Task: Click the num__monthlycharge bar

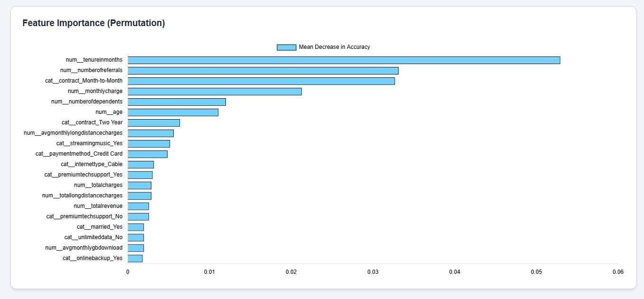Action: tap(215, 92)
